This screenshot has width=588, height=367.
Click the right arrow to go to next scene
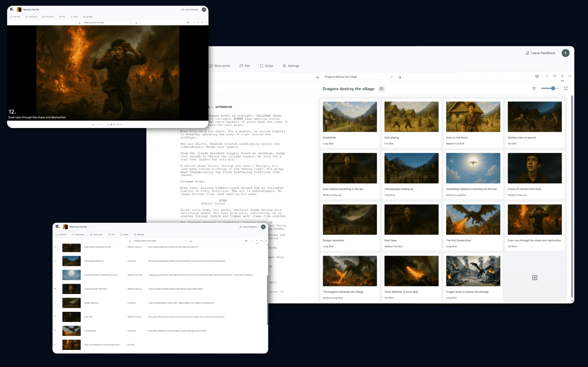pos(399,77)
